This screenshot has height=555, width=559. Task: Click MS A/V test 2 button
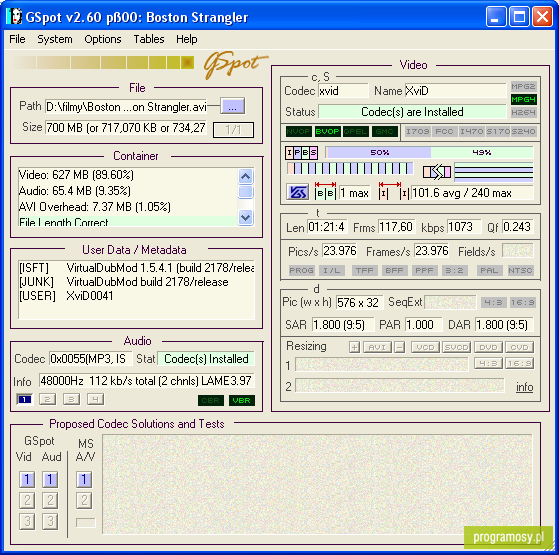click(x=84, y=500)
